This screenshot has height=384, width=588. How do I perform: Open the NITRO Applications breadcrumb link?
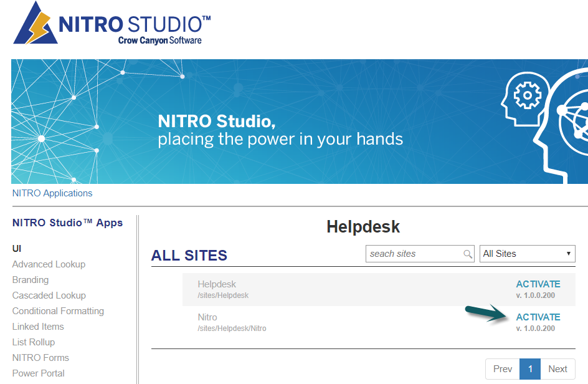(x=52, y=193)
